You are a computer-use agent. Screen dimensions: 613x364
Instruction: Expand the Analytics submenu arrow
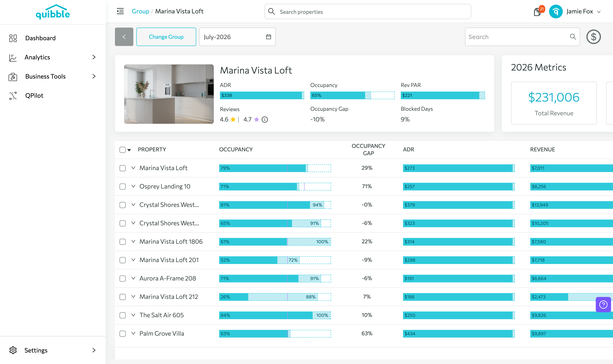click(94, 57)
